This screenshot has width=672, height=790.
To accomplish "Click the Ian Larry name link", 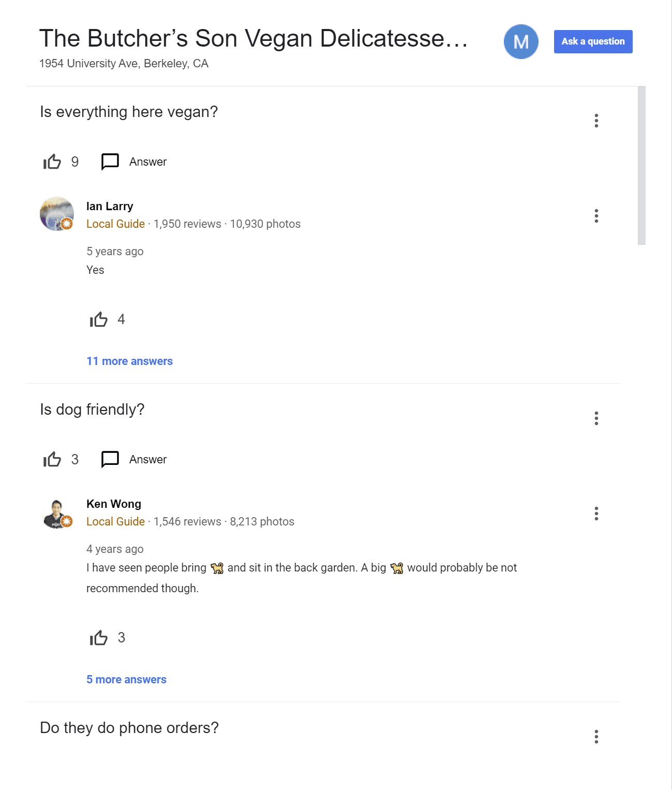I will click(110, 207).
